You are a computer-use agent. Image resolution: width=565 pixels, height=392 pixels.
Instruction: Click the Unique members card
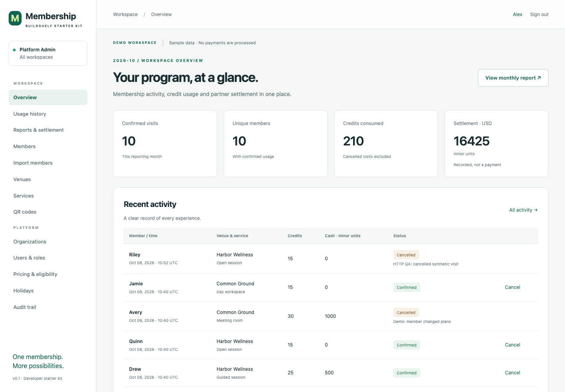[275, 143]
